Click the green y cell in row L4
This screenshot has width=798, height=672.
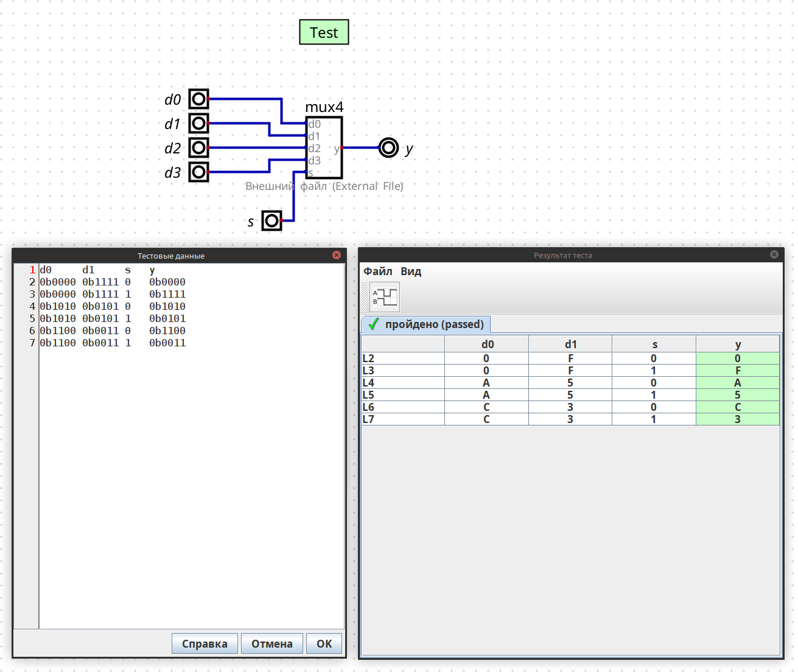738,383
